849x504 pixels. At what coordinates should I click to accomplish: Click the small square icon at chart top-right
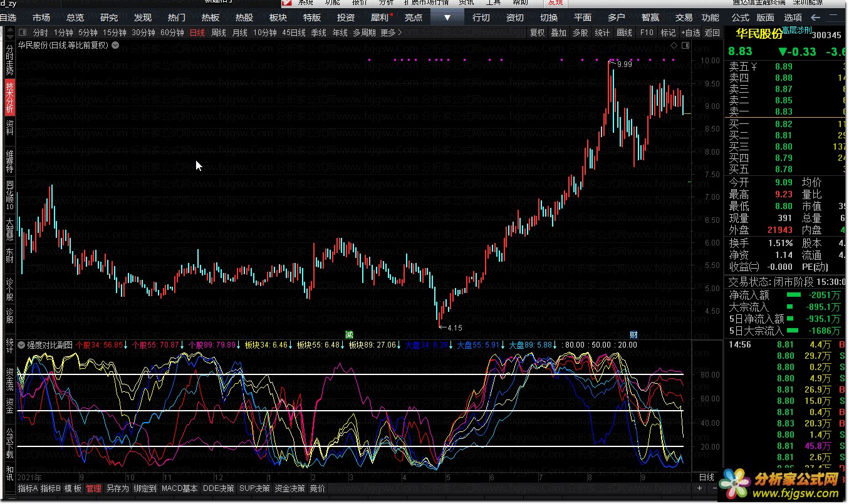(684, 45)
